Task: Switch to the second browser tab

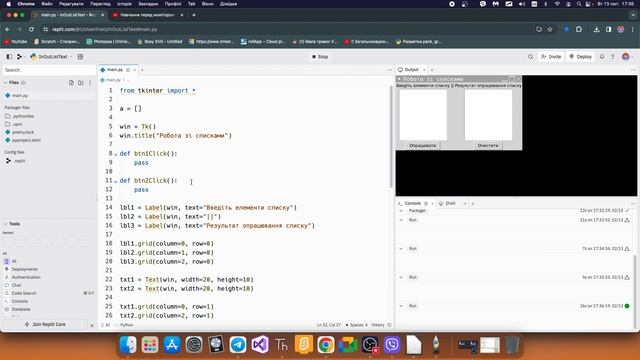Action: (x=148, y=15)
